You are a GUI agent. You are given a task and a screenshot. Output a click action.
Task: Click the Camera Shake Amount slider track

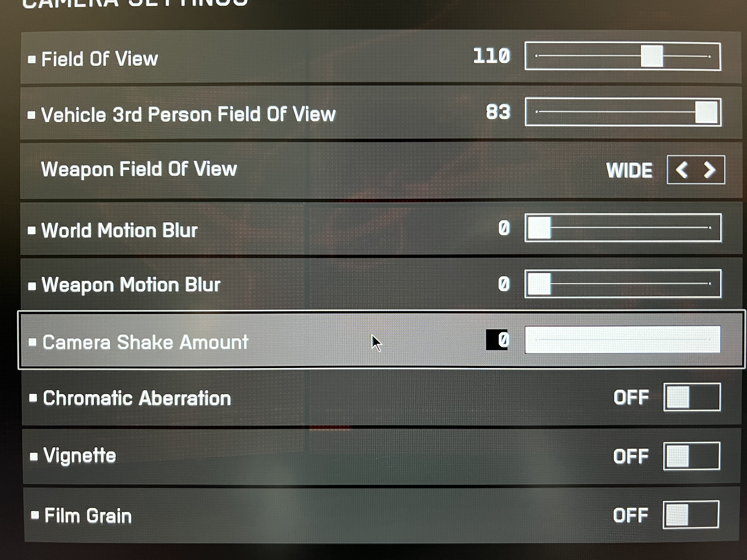pos(622,340)
